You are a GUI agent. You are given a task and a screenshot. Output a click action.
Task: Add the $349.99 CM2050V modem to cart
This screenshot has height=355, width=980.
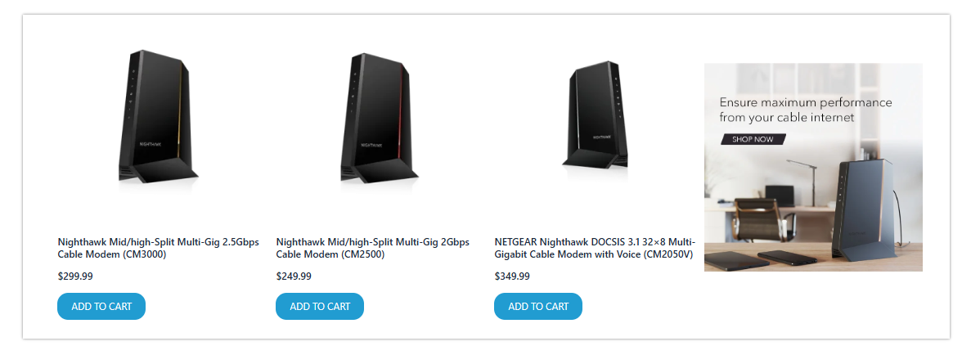tap(538, 306)
